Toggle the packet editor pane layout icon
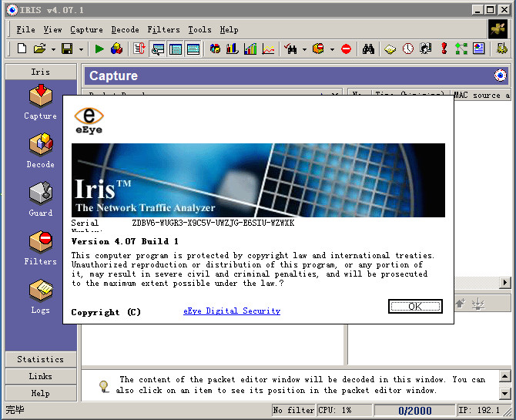The image size is (516, 420). point(193,49)
